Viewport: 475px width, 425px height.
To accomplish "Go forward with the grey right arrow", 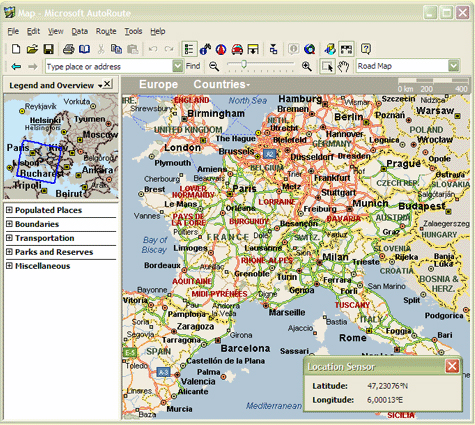I will coord(32,66).
